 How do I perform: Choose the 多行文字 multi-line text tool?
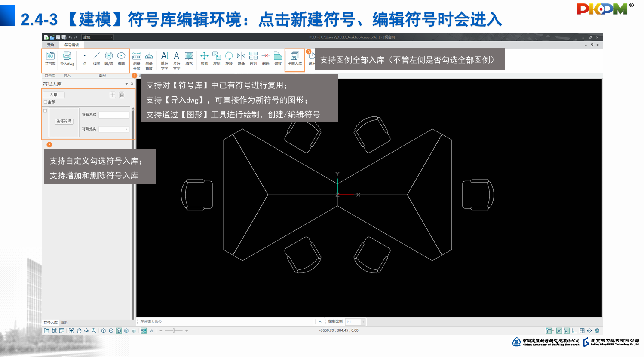(x=176, y=61)
